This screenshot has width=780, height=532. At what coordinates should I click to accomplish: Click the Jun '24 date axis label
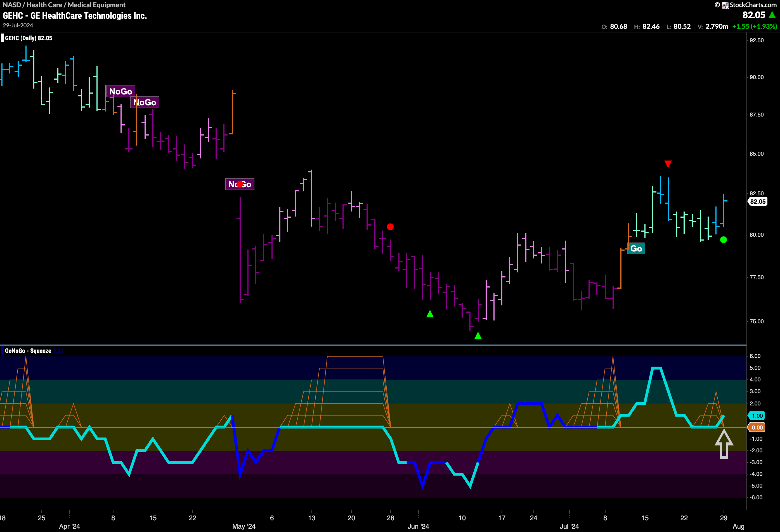(x=418, y=526)
